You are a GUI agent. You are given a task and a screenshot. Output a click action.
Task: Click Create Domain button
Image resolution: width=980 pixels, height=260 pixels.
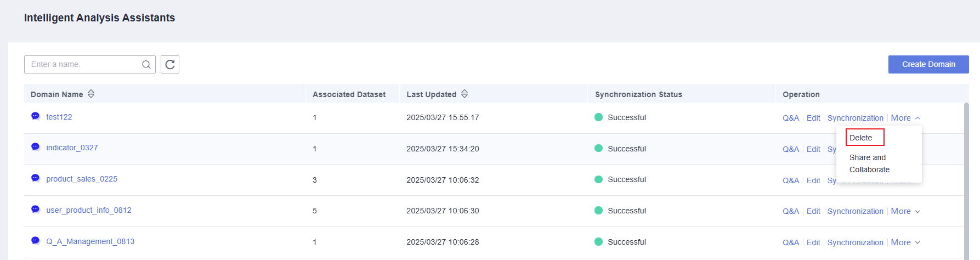pos(928,64)
